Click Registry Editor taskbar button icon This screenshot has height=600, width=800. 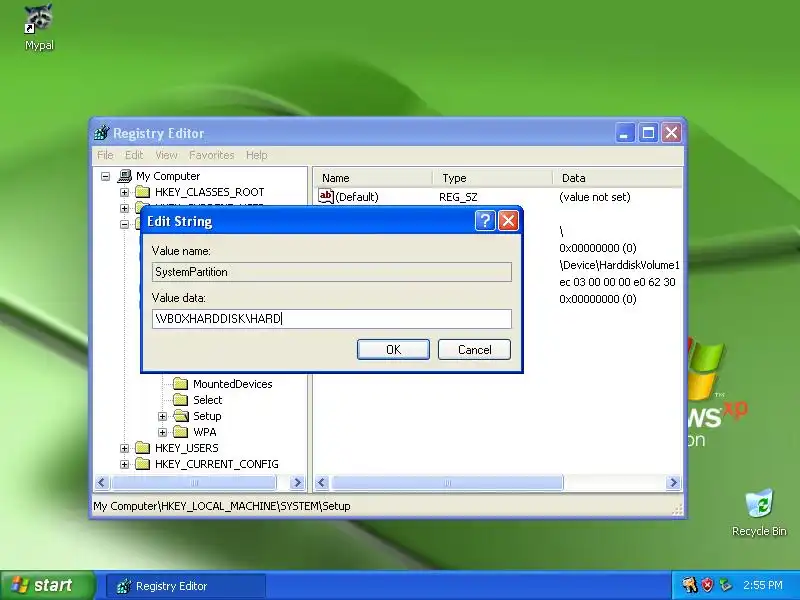pos(123,586)
